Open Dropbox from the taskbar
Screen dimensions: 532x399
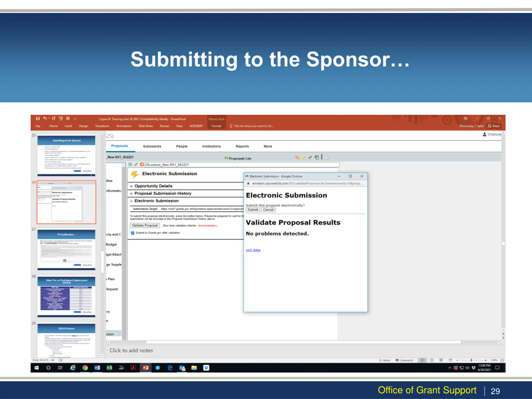click(206, 368)
